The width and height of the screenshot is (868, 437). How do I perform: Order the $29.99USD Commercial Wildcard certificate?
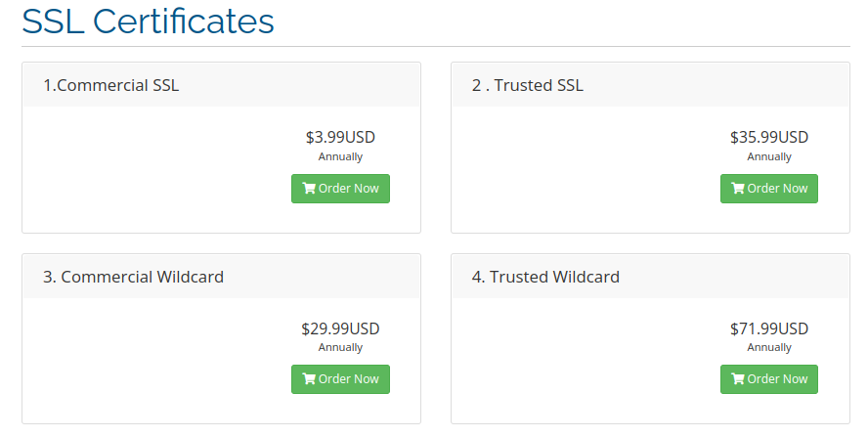pos(340,379)
